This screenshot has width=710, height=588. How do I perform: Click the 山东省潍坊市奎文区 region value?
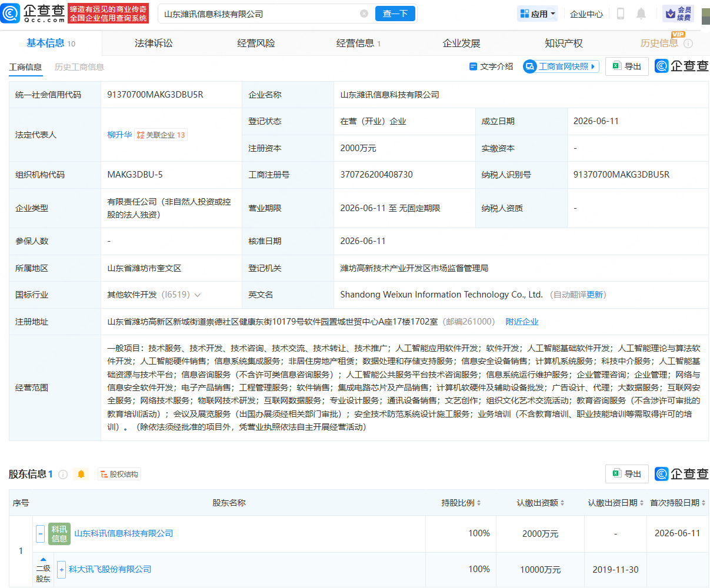[x=144, y=268]
